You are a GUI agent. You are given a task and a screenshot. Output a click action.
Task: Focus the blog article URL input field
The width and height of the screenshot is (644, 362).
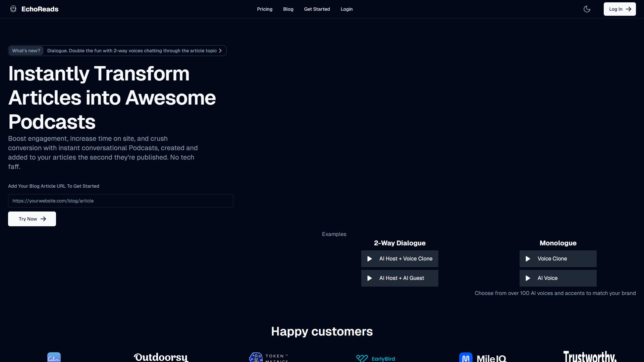tap(121, 201)
